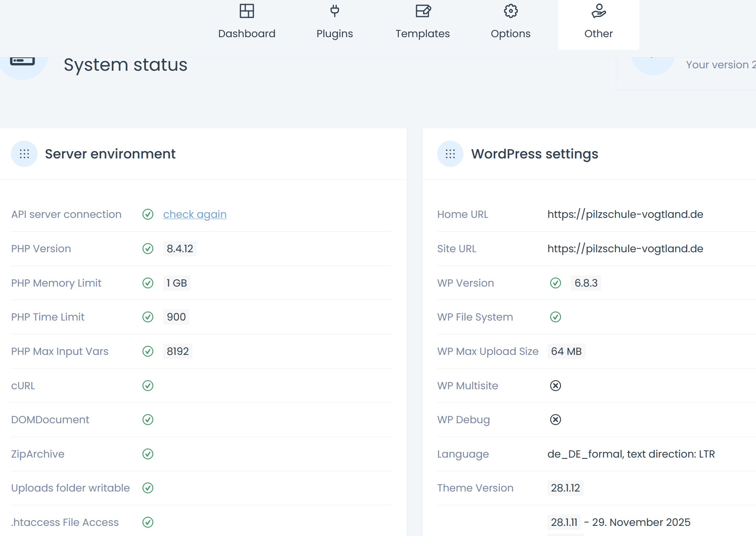The height and width of the screenshot is (536, 756).
Task: Open the Dashboard tab
Action: click(x=246, y=33)
